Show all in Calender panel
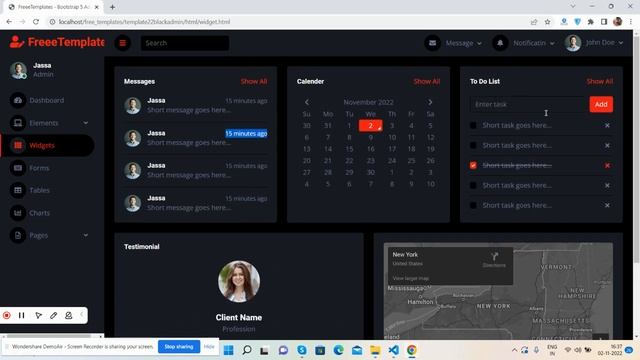This screenshot has width=640, height=360. pos(427,81)
